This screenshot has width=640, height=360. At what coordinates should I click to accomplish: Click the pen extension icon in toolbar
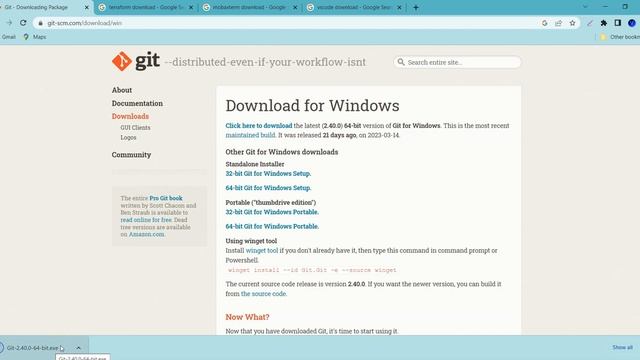[590, 23]
